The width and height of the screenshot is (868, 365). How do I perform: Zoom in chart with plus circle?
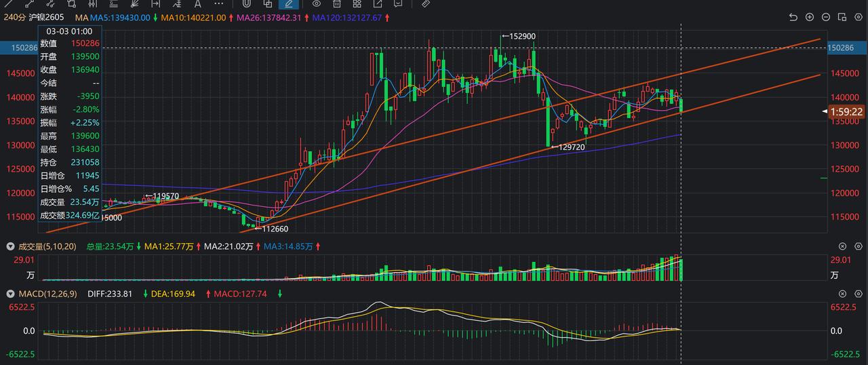[810, 17]
